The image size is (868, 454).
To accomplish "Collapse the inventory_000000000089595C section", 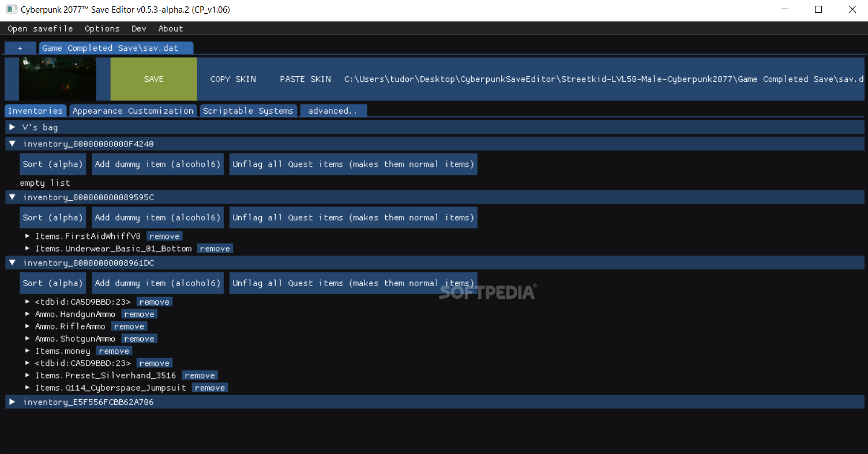I will click(x=434, y=197).
